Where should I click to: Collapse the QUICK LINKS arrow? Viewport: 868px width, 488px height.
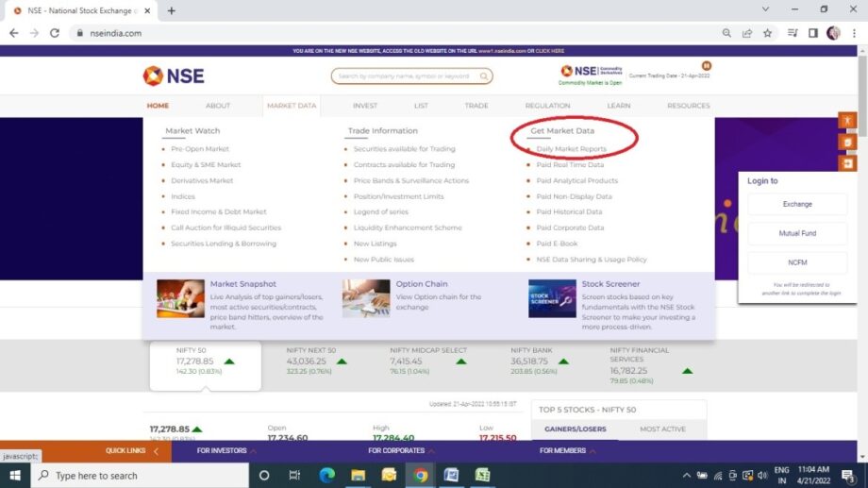(x=156, y=451)
